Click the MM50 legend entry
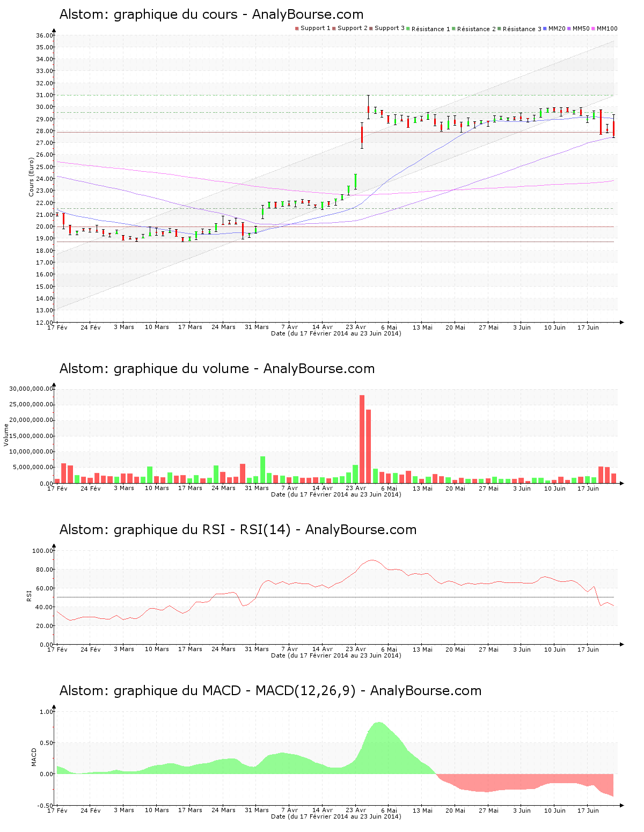The width and height of the screenshot is (644, 832). [579, 28]
